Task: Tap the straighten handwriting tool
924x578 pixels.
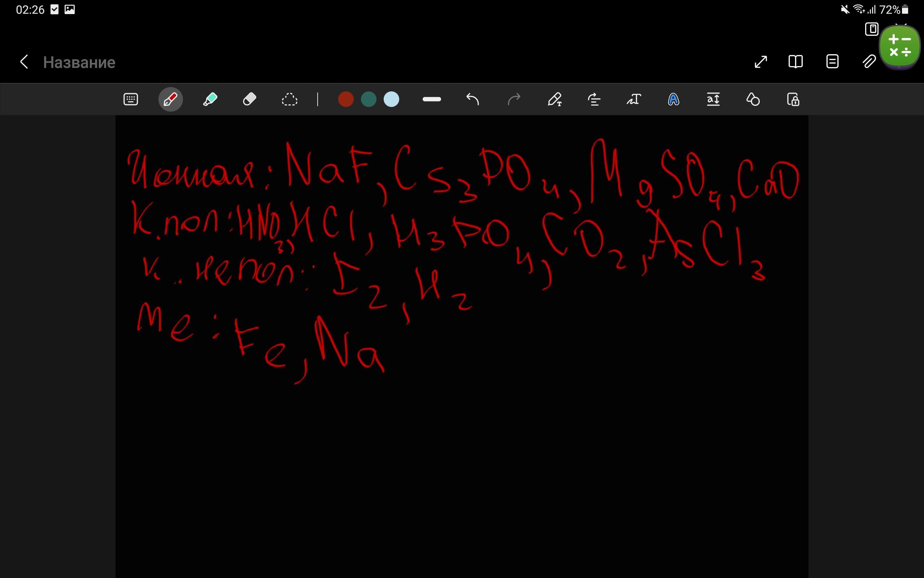Action: [594, 99]
